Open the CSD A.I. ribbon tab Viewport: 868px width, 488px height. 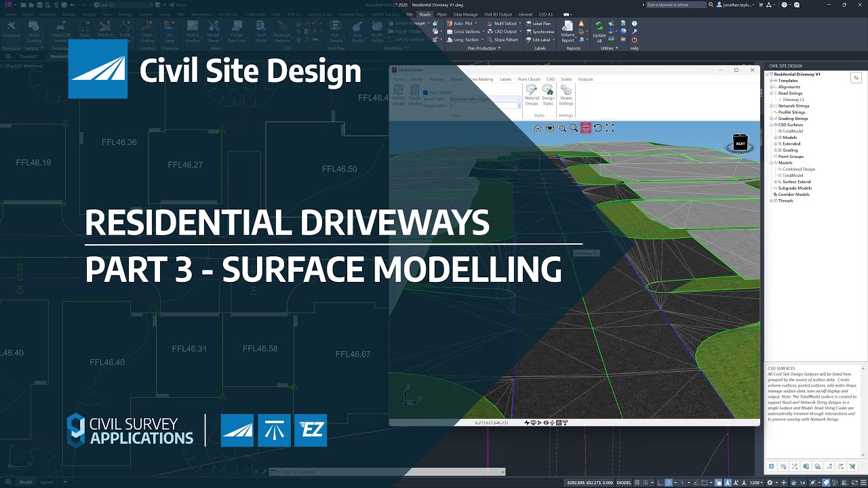(546, 14)
